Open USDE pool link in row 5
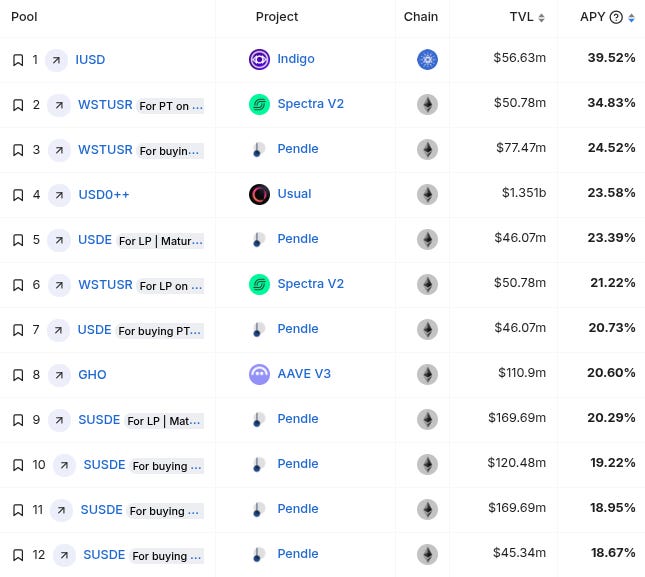 95,240
